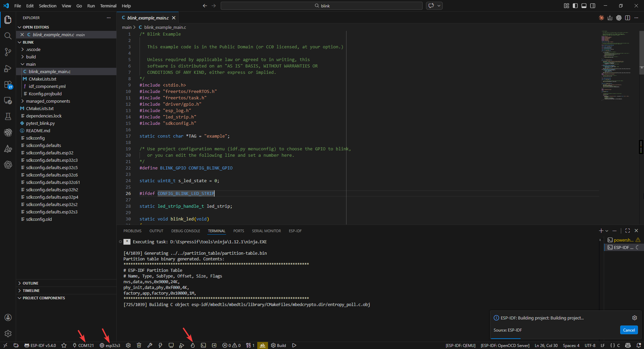644x349 pixels.
Task: Switch to the ESP-IDF panel tab
Action: 295,231
